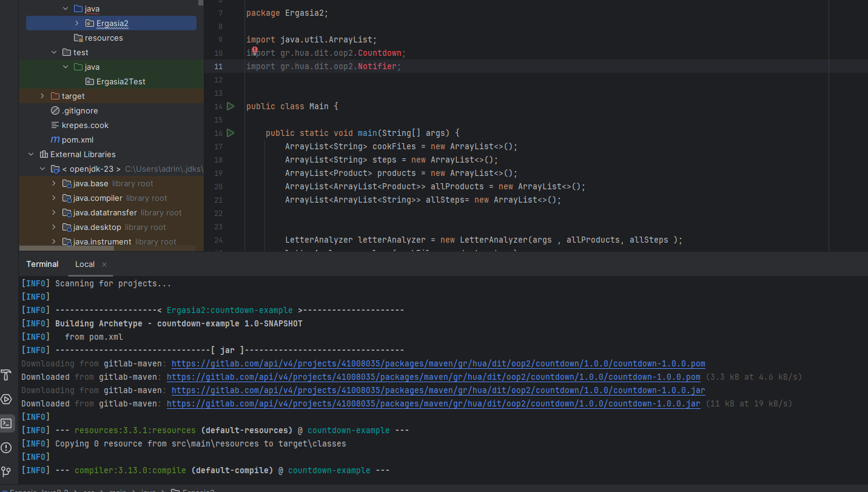Click 'public class Main {' declaration

292,106
